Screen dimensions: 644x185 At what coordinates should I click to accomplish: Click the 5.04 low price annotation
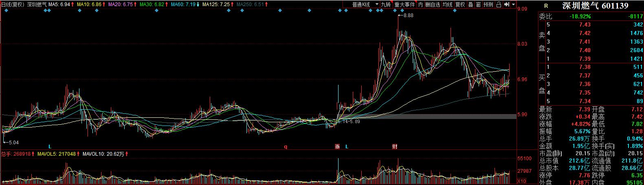point(14,143)
